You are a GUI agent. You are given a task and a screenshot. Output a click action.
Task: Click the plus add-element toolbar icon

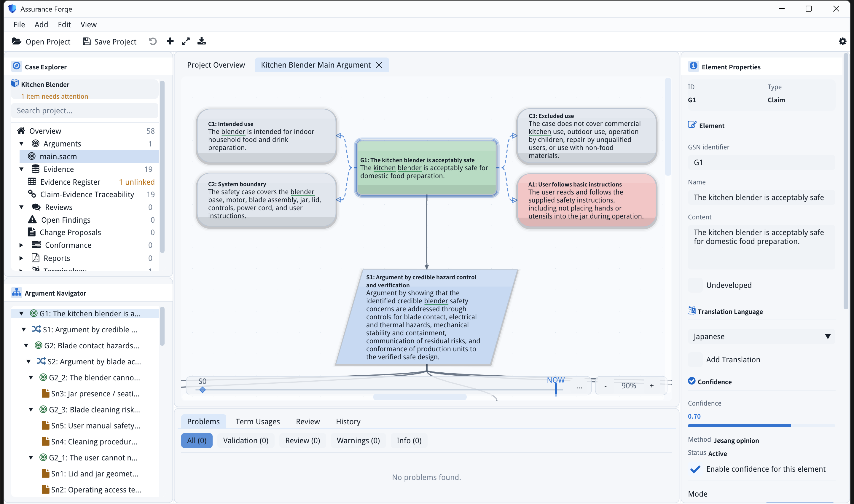coord(170,42)
